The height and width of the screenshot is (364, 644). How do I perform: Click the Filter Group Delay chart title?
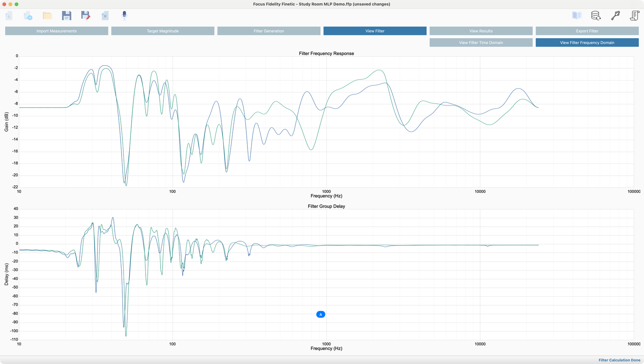[326, 206]
